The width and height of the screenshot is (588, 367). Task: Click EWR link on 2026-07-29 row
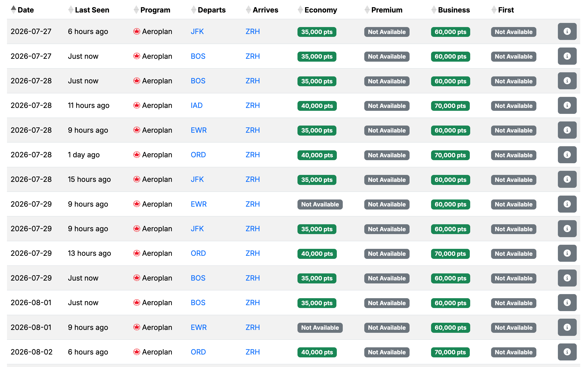tap(198, 204)
